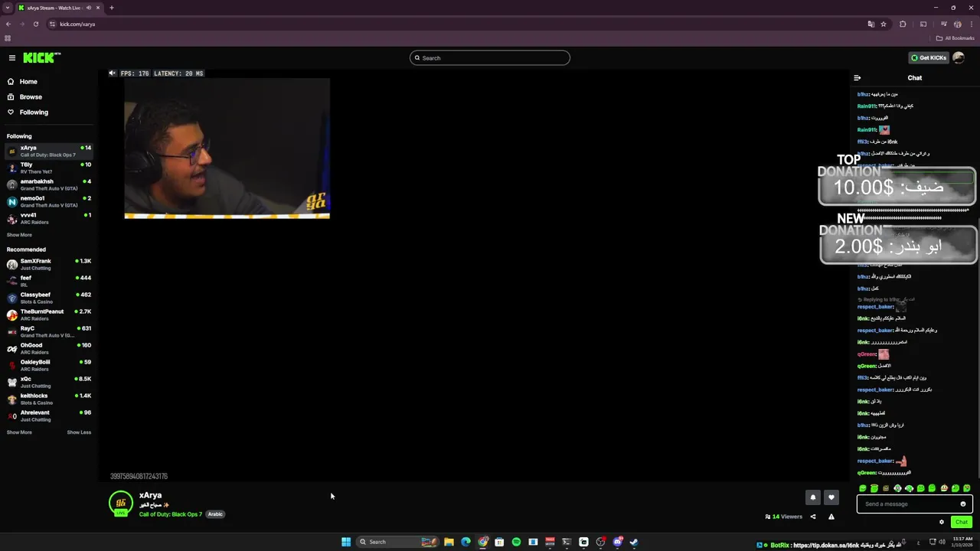This screenshot has height=551, width=980.
Task: Click the Arabic language tag
Action: click(215, 514)
